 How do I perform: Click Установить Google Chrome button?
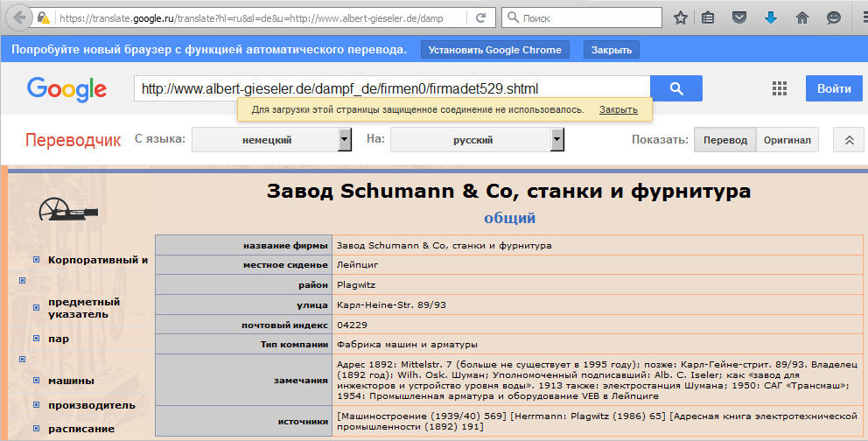coord(495,50)
